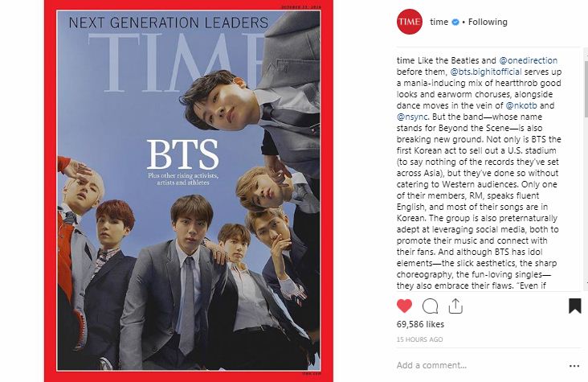Viewport: 588px width, 382px height.
Task: Click the share arrow icon
Action: 455,306
